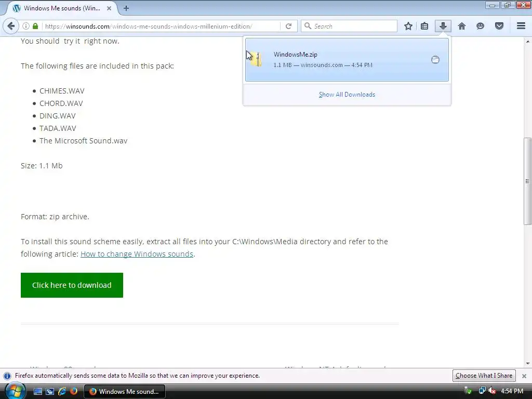Select the WindowsMe.zip download entry
Screen dimensions: 532x399
(x=347, y=60)
